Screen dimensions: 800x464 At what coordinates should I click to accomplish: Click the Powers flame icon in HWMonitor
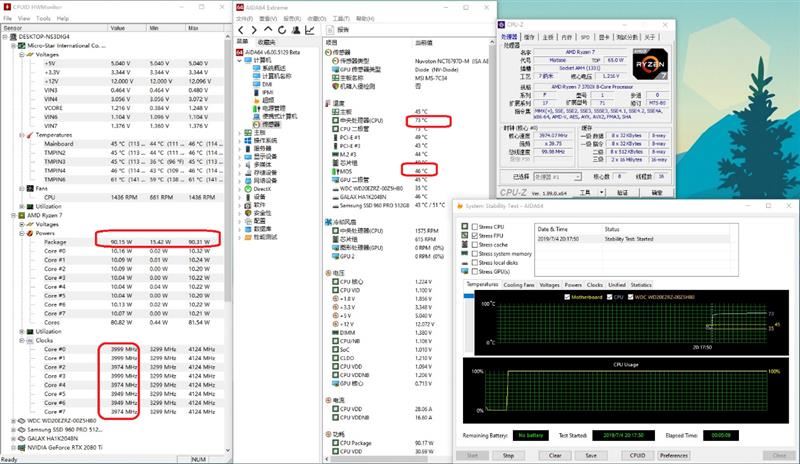pos(30,233)
